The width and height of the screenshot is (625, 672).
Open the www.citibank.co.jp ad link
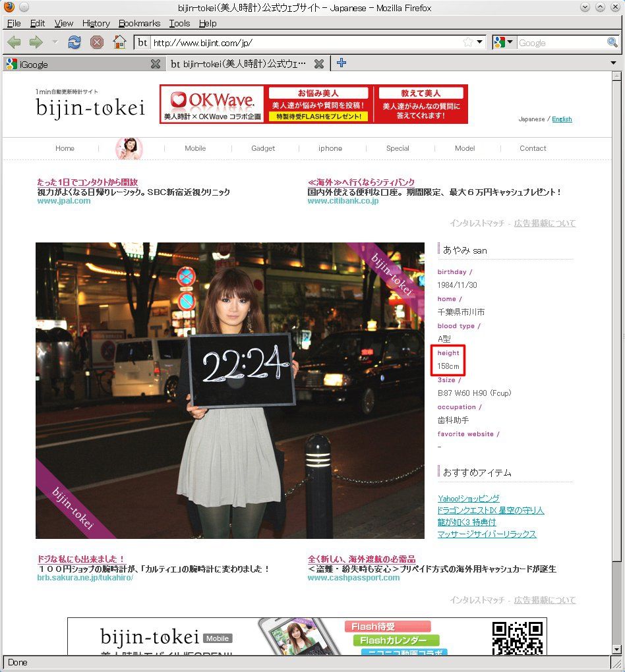click(343, 200)
